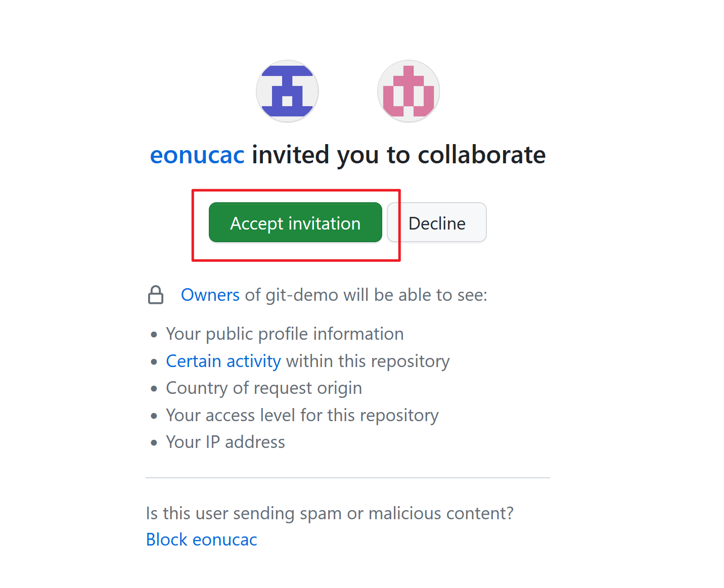Click the bullet before 'Country of request origin'
Image resolution: width=724 pixels, height=588 pixels.
coord(154,389)
